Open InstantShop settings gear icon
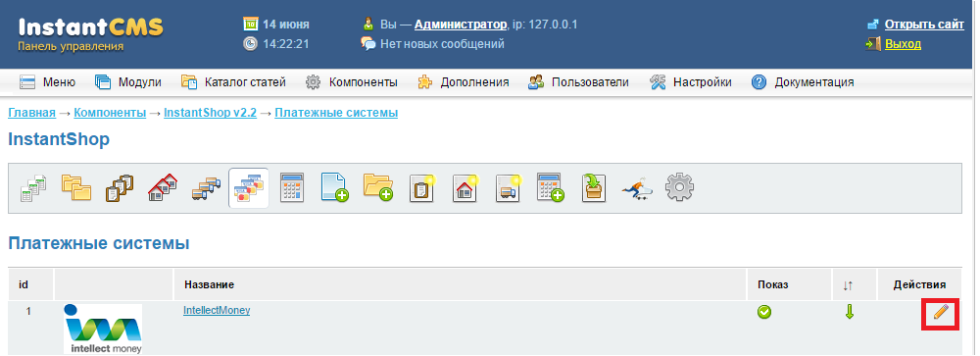The width and height of the screenshot is (980, 356). (680, 187)
